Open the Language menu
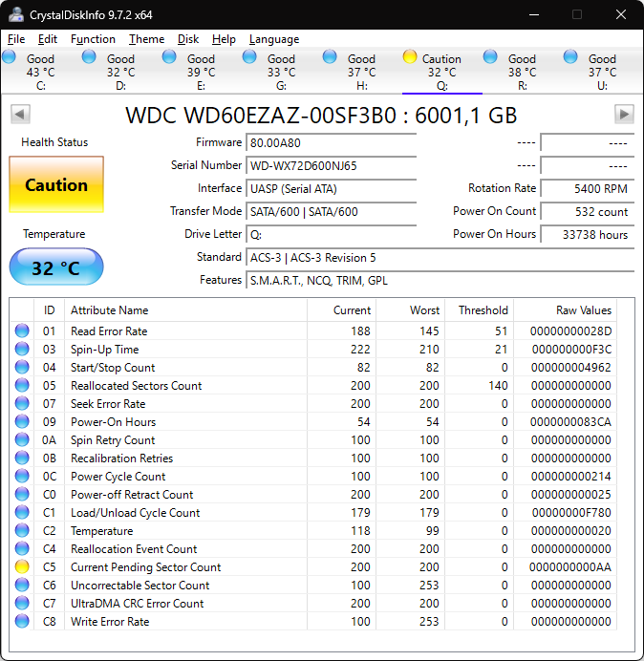The image size is (644, 661). [274, 39]
